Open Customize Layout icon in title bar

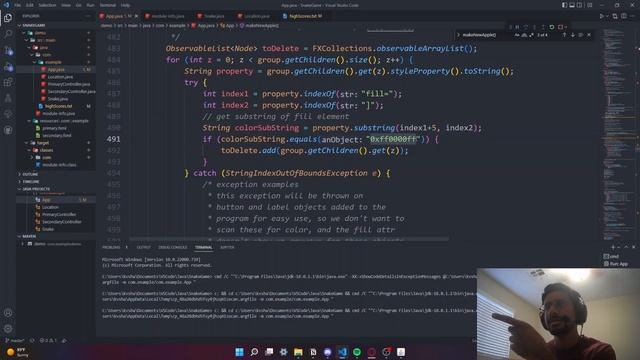click(x=590, y=5)
